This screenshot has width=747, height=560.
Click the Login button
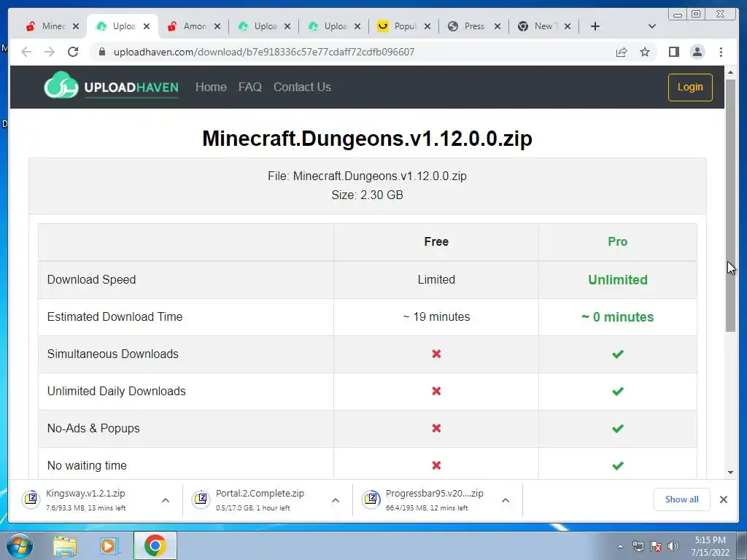click(x=690, y=87)
